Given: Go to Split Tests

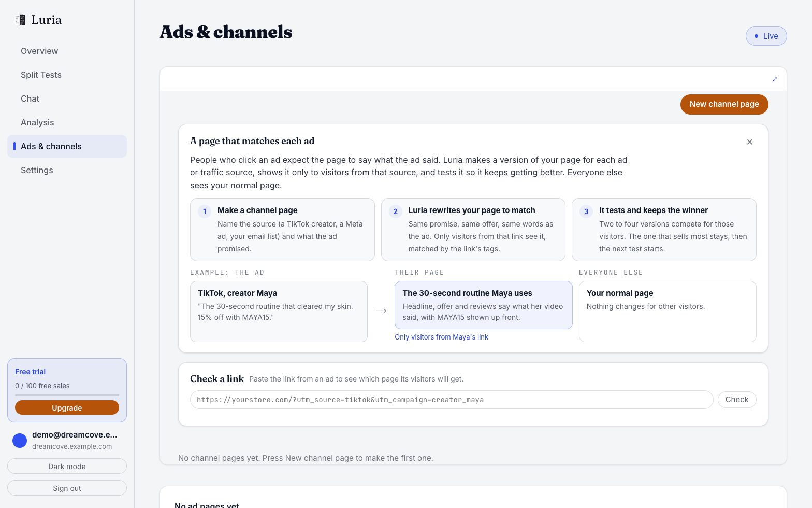Looking at the screenshot, I should point(67,75).
